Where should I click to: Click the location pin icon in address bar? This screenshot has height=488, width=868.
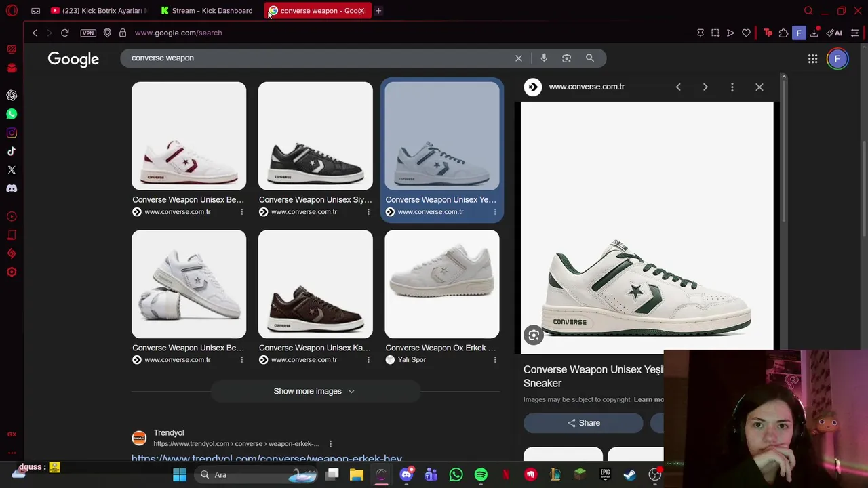(x=107, y=33)
